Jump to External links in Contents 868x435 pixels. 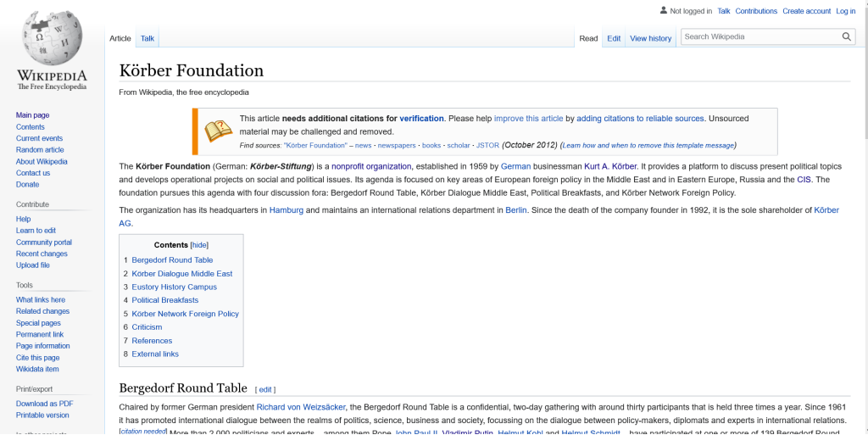(155, 354)
